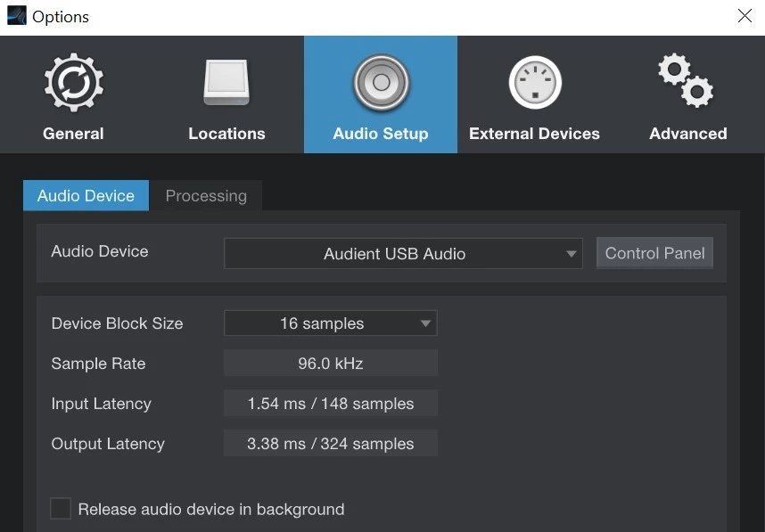
Task: Open the External Devices MIDI connector icon
Action: pyautogui.click(x=535, y=82)
